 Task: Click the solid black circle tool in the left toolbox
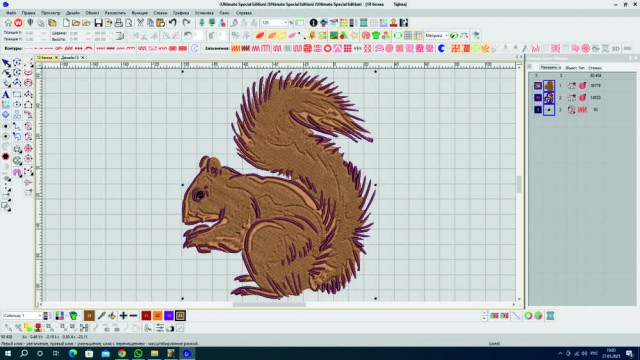6,157
